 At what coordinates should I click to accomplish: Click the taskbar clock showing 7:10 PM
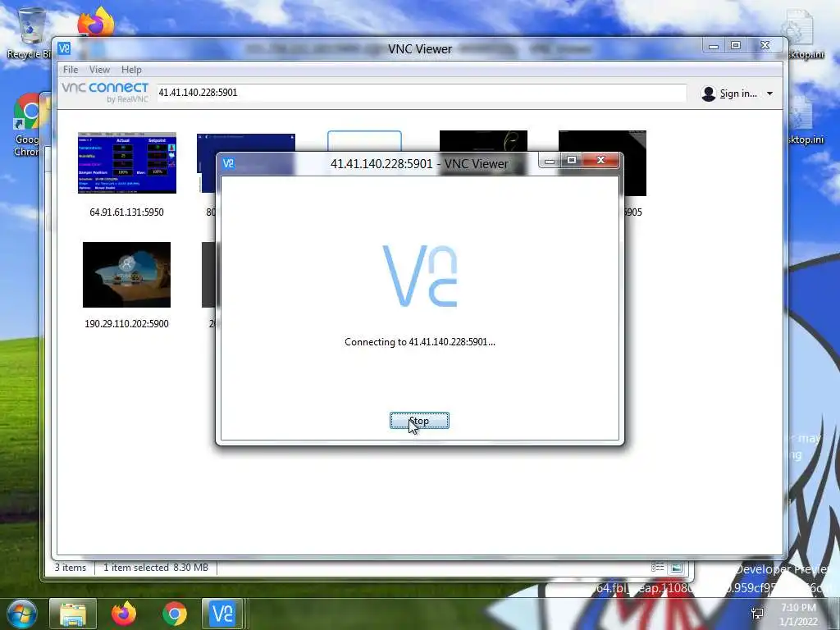(798, 614)
